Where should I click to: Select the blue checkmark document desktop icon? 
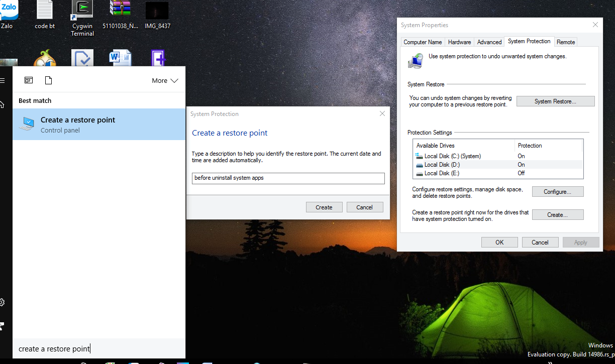[x=82, y=58]
